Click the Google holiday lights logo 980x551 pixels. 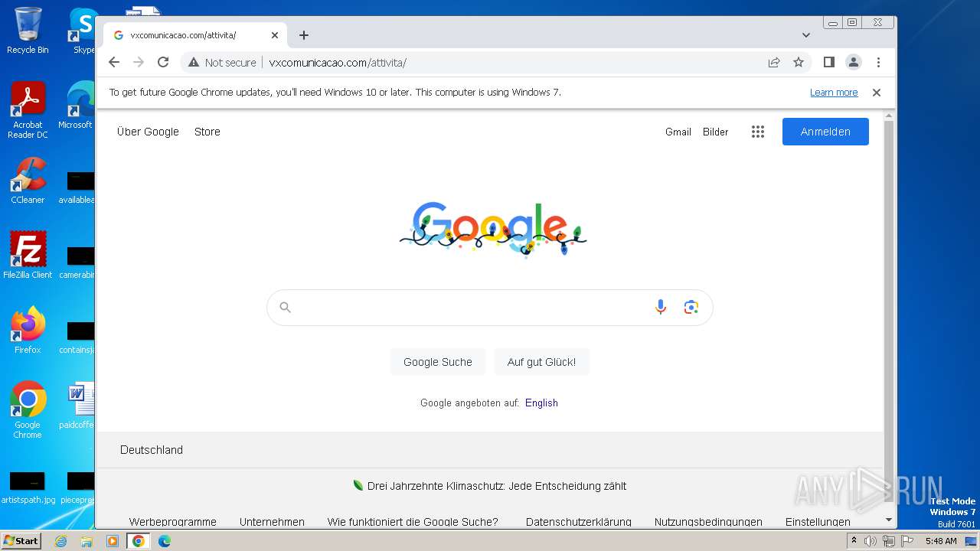point(493,229)
